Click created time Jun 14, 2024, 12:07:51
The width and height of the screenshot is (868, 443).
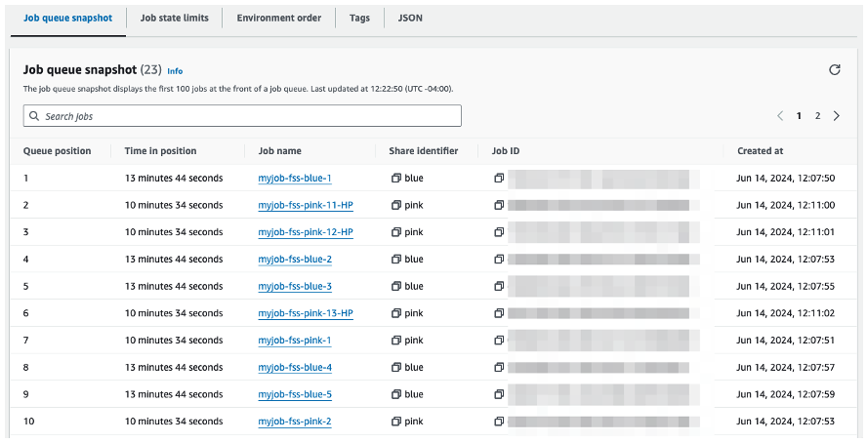tap(786, 341)
